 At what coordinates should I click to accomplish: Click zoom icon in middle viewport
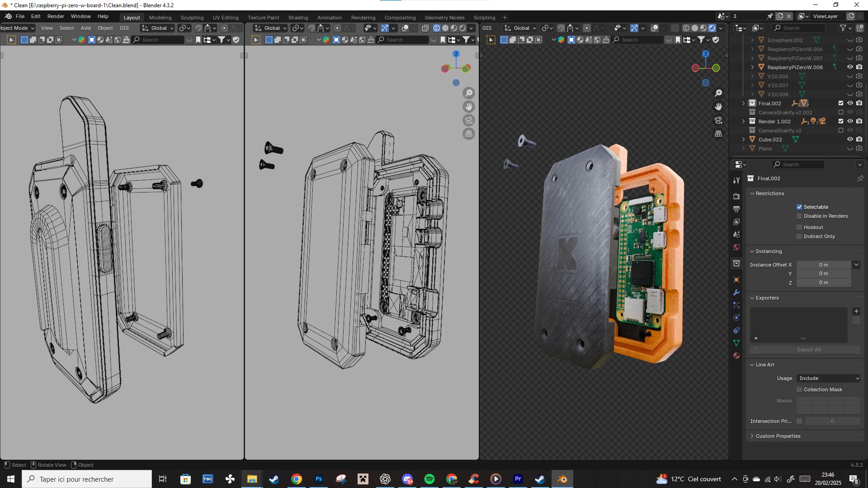(x=469, y=93)
